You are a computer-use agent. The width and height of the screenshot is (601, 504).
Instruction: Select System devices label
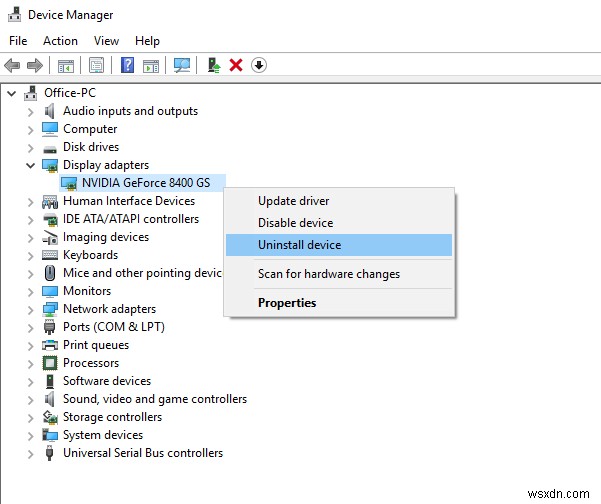point(103,435)
